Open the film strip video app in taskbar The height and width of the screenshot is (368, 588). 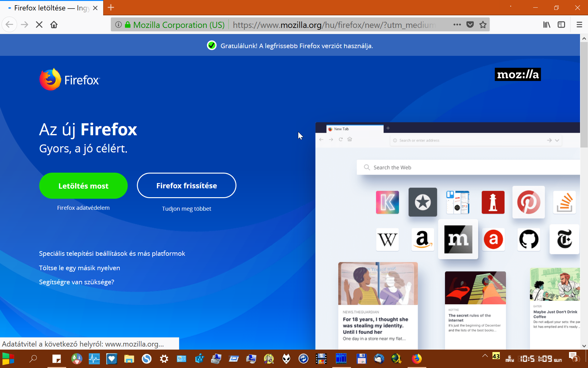[x=321, y=358]
